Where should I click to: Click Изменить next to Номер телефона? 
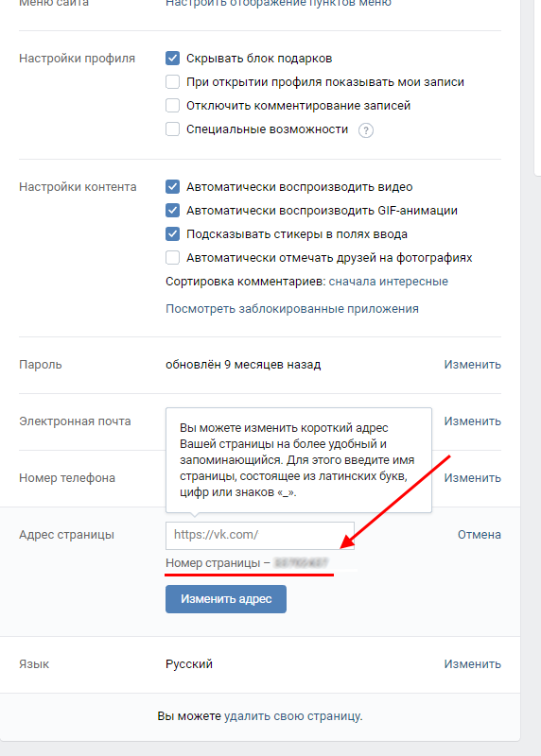point(473,478)
